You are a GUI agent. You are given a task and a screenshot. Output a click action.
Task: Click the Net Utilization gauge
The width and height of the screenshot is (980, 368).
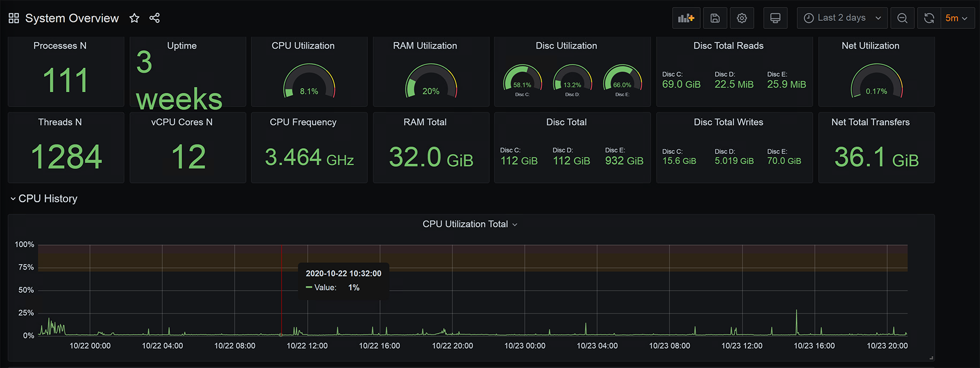[x=877, y=82]
